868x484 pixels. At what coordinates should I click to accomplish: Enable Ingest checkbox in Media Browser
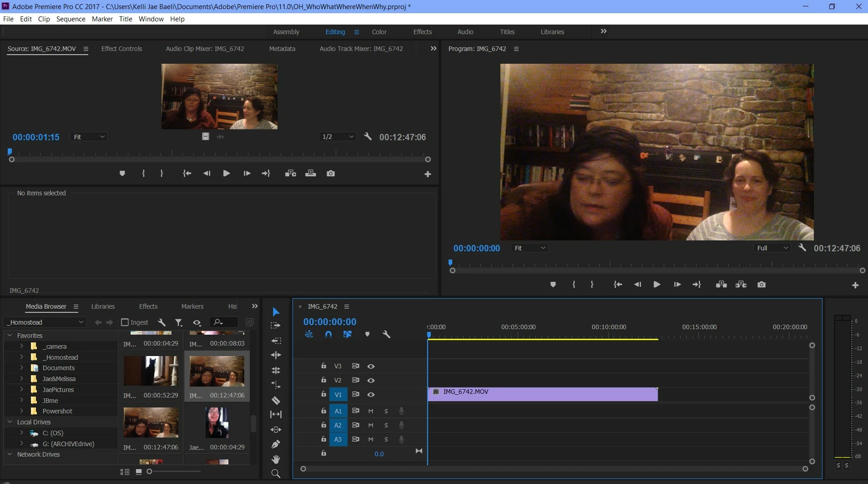click(x=125, y=322)
